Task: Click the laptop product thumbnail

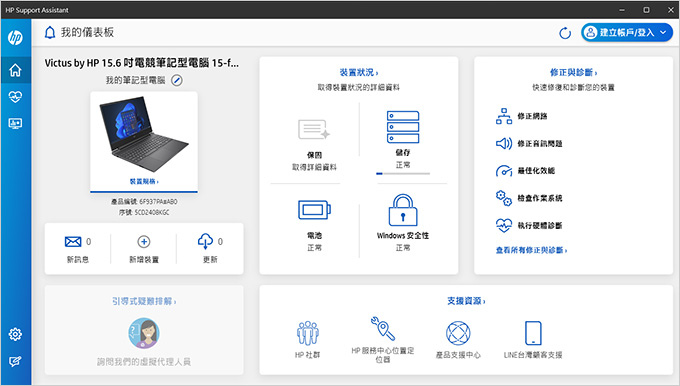Action: [x=144, y=133]
